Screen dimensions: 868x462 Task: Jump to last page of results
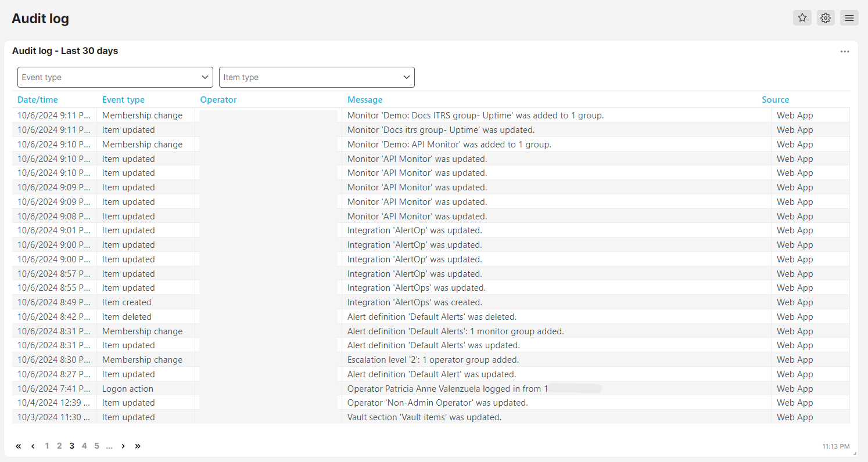tap(138, 446)
